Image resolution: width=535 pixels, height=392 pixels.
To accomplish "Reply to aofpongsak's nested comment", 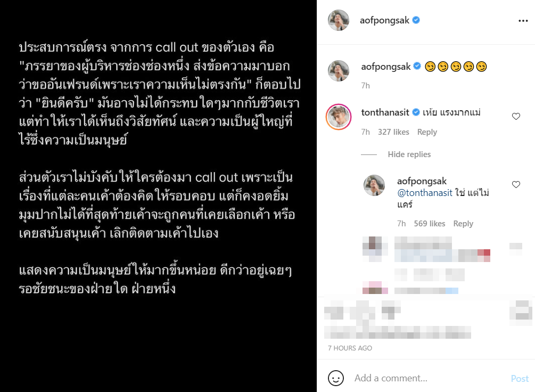I will tap(463, 224).
